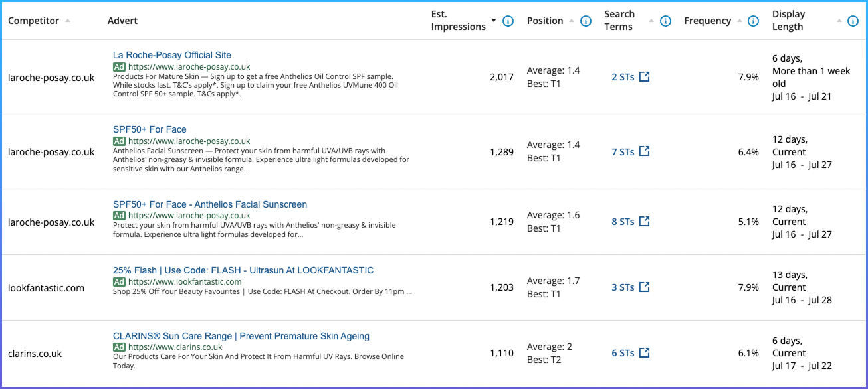Click the 5.1% frequency value

[x=748, y=222]
